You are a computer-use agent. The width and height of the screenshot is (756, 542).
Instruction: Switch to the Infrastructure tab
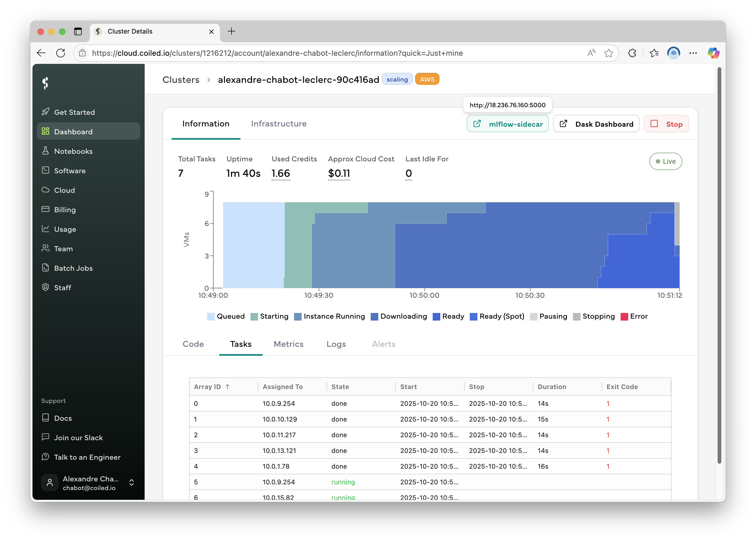[x=279, y=124]
